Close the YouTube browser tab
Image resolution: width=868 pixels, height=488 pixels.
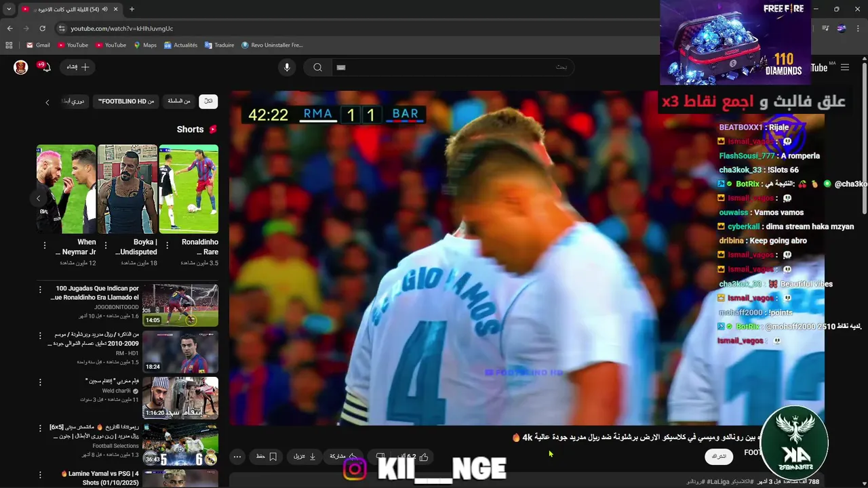point(116,9)
